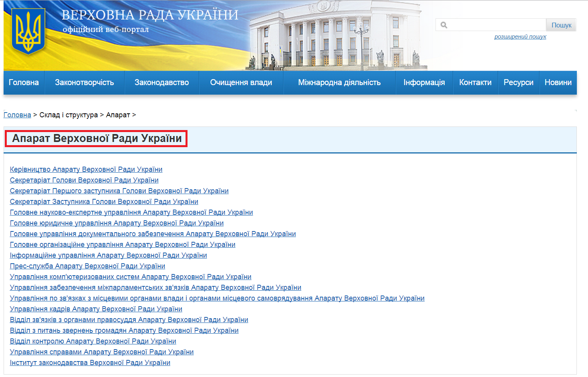Open the розширений пошук advanced search link
The image size is (588, 377).
click(x=520, y=37)
